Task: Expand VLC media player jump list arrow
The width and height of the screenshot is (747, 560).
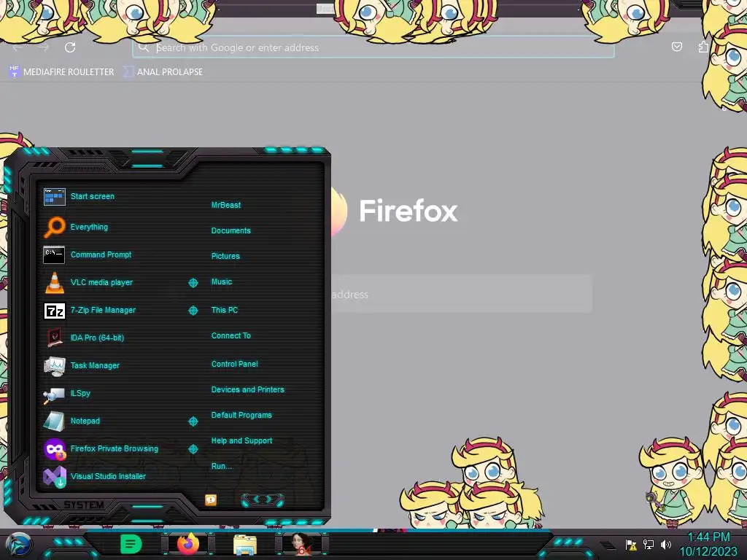Action: (x=193, y=283)
